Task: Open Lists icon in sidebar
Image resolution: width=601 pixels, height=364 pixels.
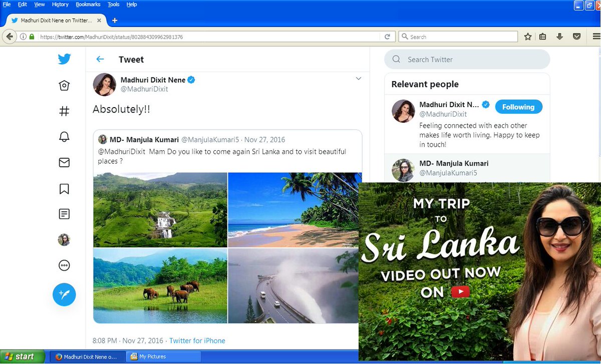Action: click(64, 214)
